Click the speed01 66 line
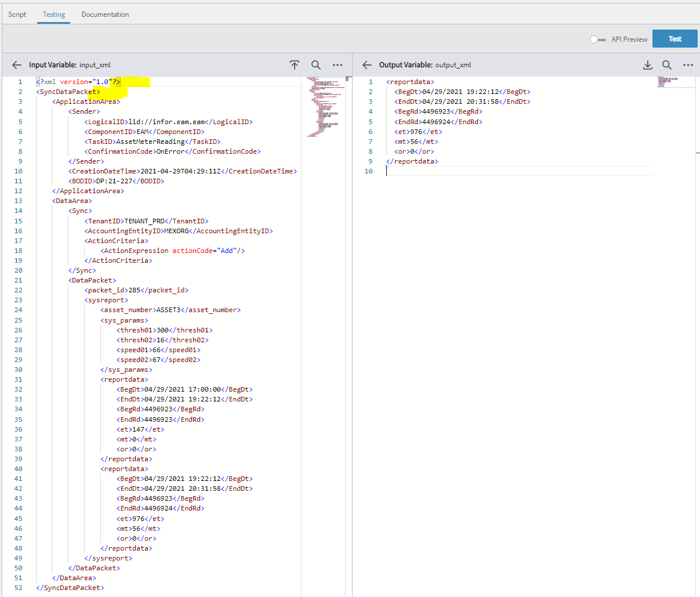 click(x=158, y=350)
